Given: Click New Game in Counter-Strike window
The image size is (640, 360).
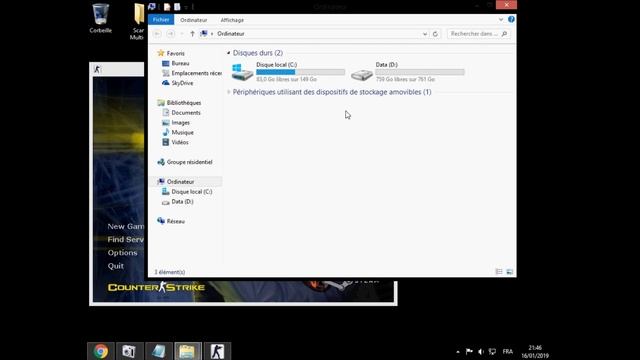Looking at the screenshot, I should coord(126,226).
